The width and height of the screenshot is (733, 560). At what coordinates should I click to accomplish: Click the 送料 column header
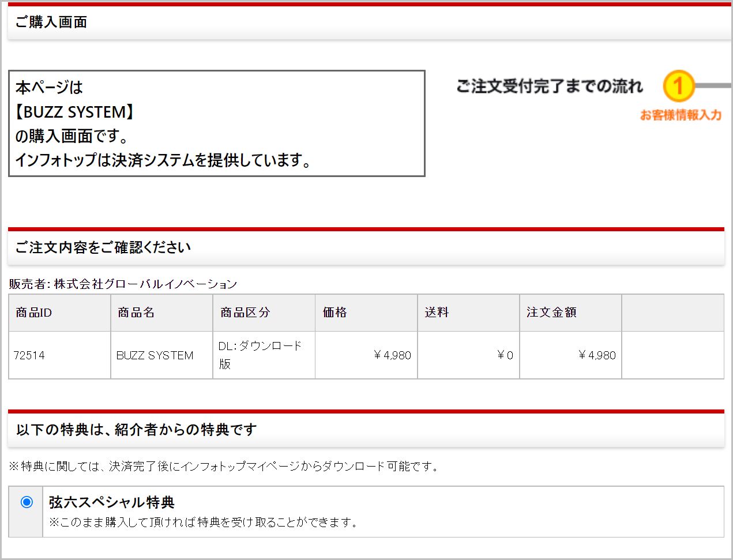(x=468, y=313)
